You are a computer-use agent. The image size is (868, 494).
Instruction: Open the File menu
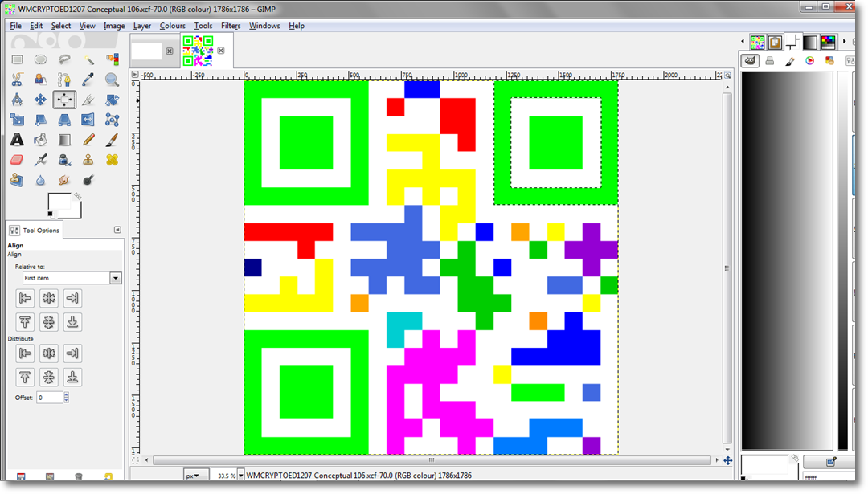point(15,26)
